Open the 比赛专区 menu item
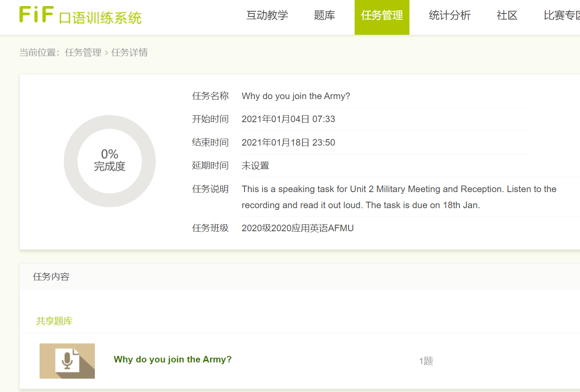Image resolution: width=580 pixels, height=392 pixels. click(561, 16)
